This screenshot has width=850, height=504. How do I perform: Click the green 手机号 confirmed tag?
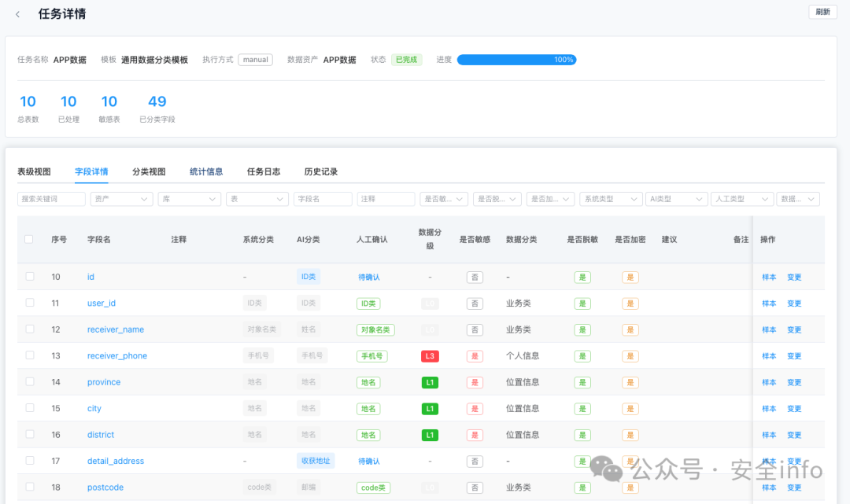point(371,356)
